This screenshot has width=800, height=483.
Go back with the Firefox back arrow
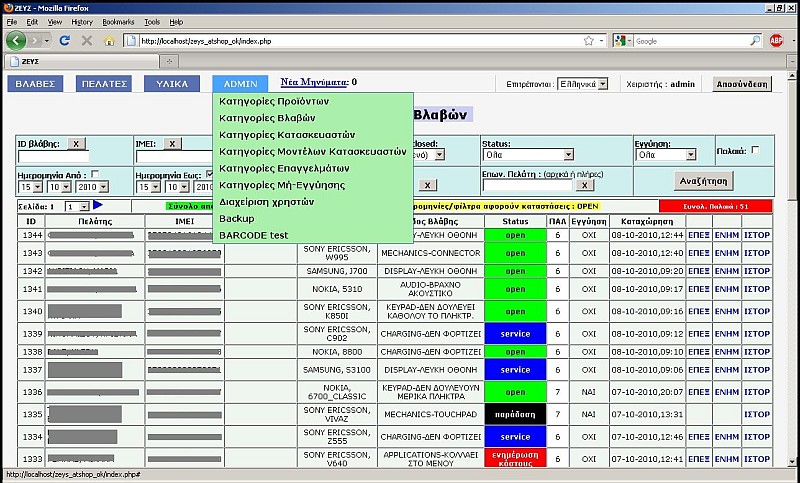[x=16, y=40]
